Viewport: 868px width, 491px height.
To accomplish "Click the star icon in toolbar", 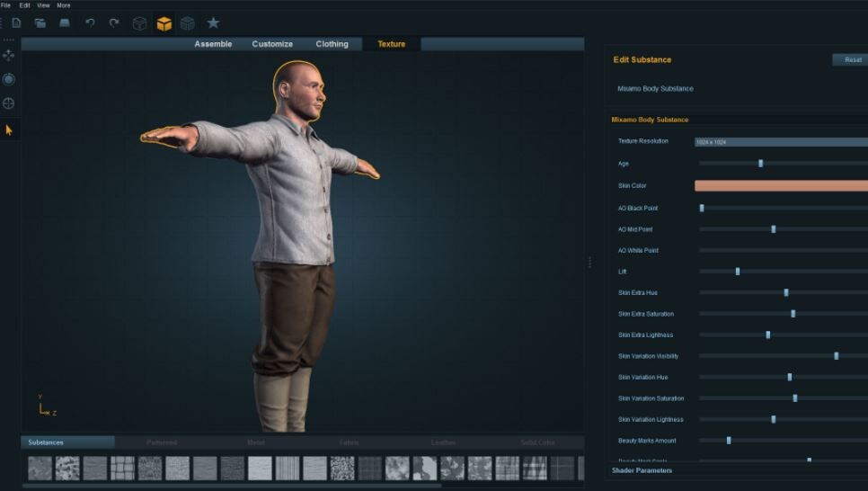I will pos(213,22).
